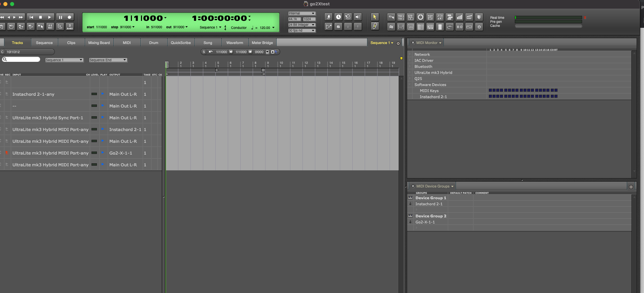This screenshot has width=644, height=293.
Task: Open the Internal sync source dropdown
Action: pos(302,13)
